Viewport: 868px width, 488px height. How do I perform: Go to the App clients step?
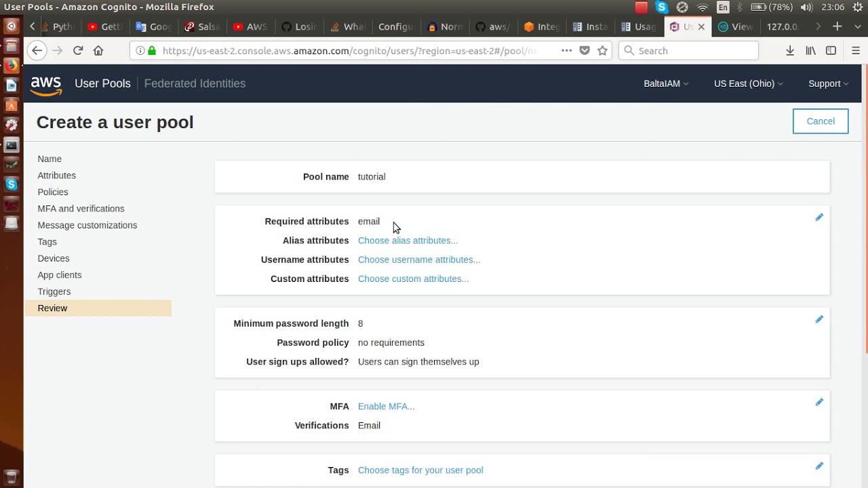(x=60, y=275)
